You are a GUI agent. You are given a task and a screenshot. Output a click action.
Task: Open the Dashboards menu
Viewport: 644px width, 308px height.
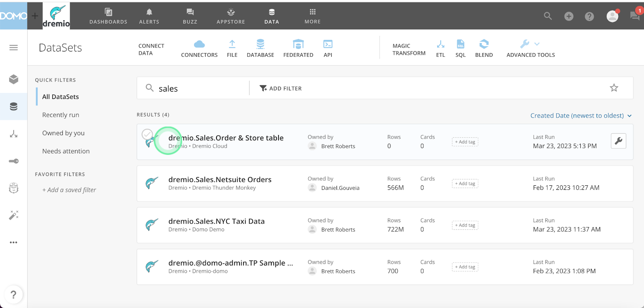coord(108,16)
